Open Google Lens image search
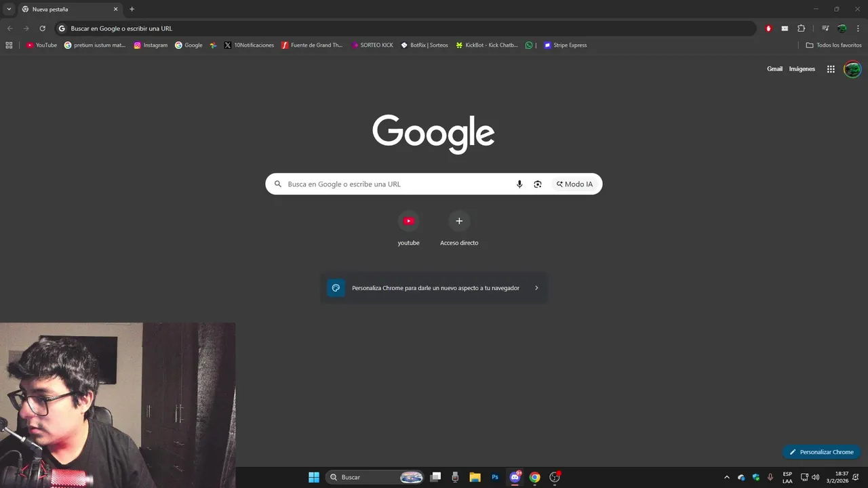Screen dimensions: 868x488 click(538, 184)
